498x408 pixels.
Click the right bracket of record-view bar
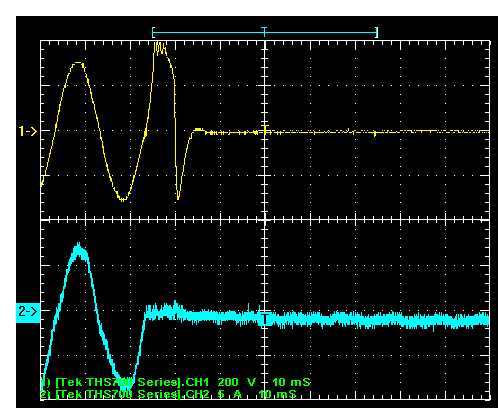click(377, 33)
